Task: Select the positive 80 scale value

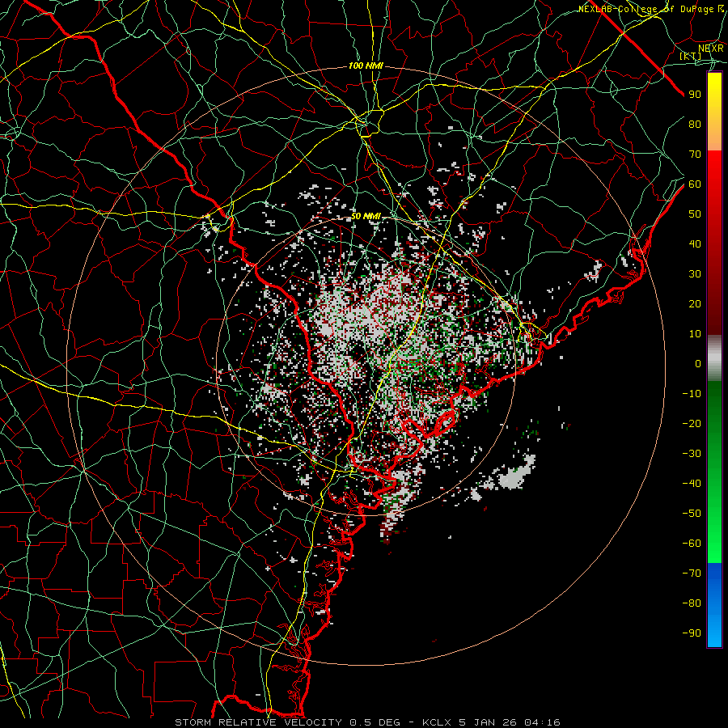Action: click(695, 125)
